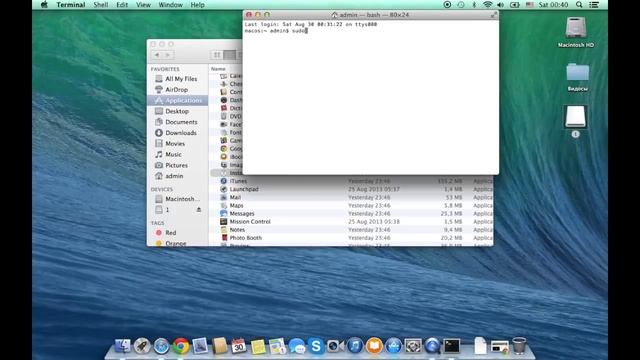The image size is (640, 360).
Task: Select Music in Finder sidebar
Action: 178,154
